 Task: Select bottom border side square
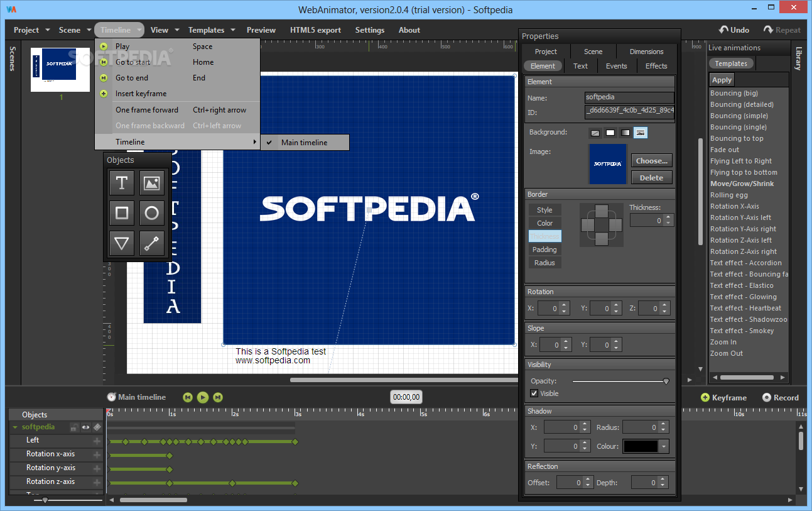602,239
